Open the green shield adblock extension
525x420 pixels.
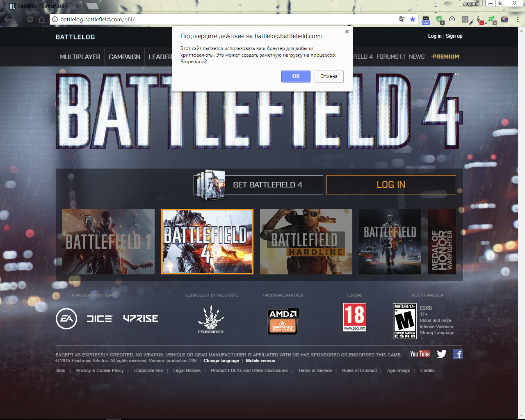click(440, 20)
